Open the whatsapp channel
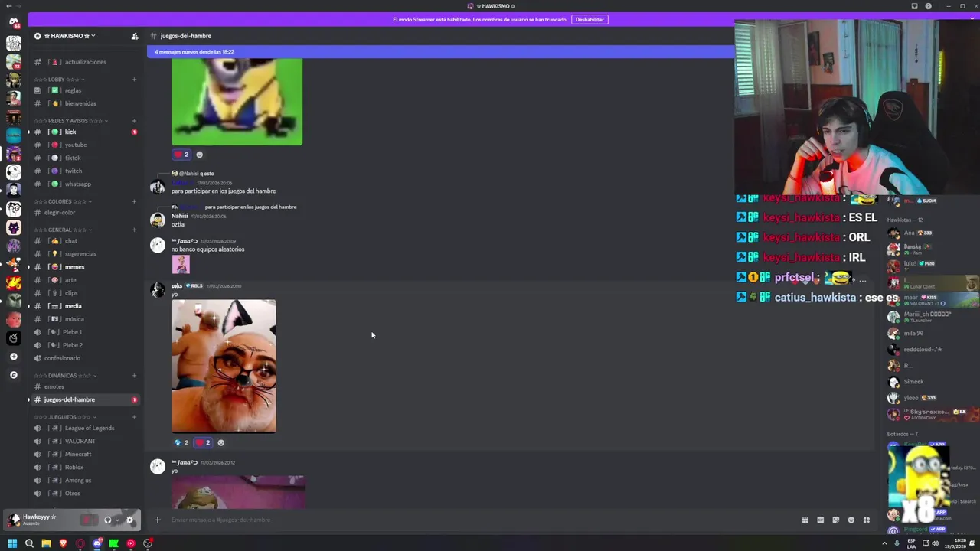 coord(84,184)
